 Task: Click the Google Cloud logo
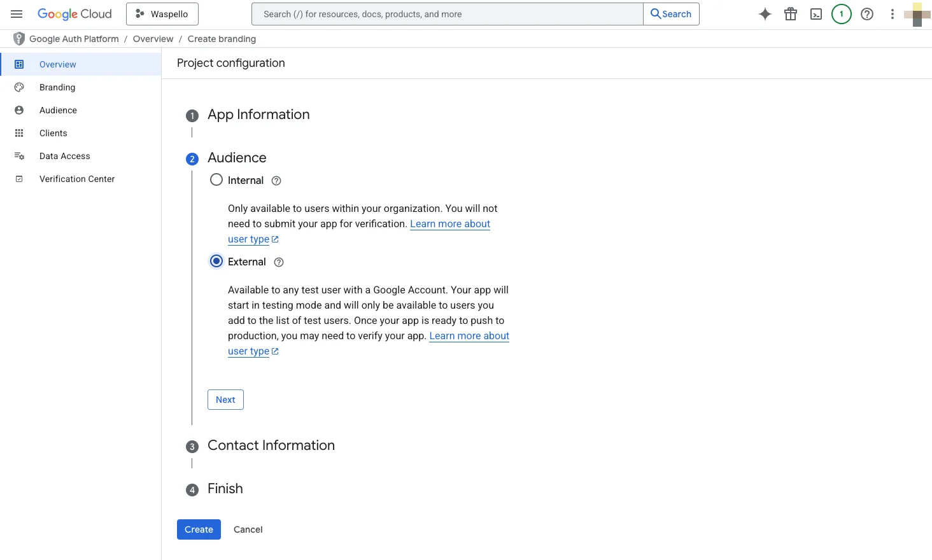click(74, 14)
